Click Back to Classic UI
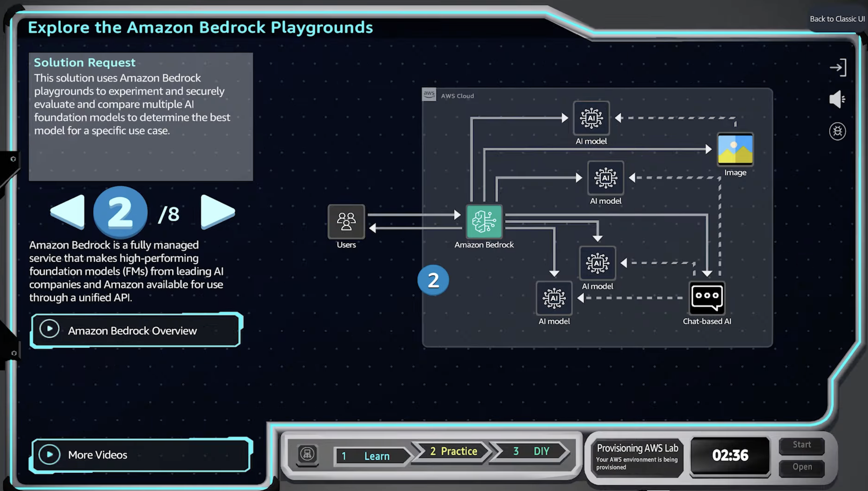The height and width of the screenshot is (491, 868). click(837, 19)
